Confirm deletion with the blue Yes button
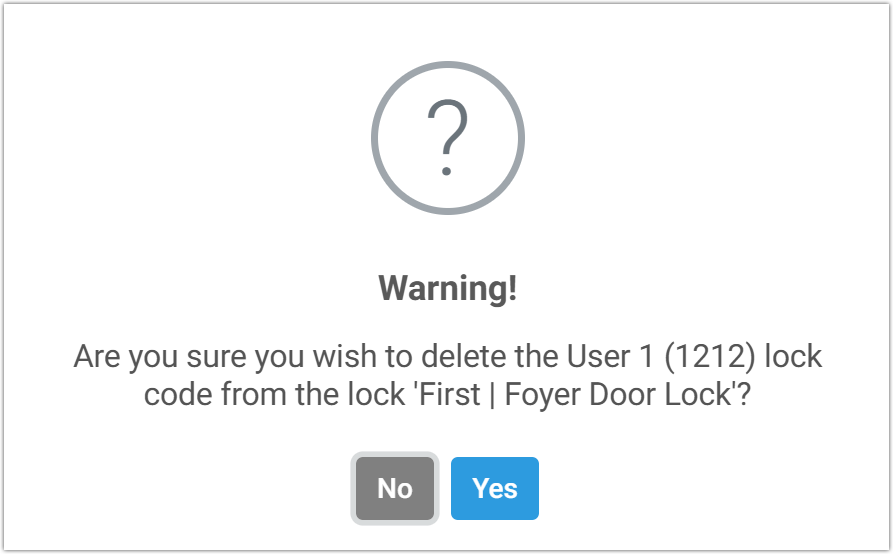The width and height of the screenshot is (893, 554). (x=495, y=489)
